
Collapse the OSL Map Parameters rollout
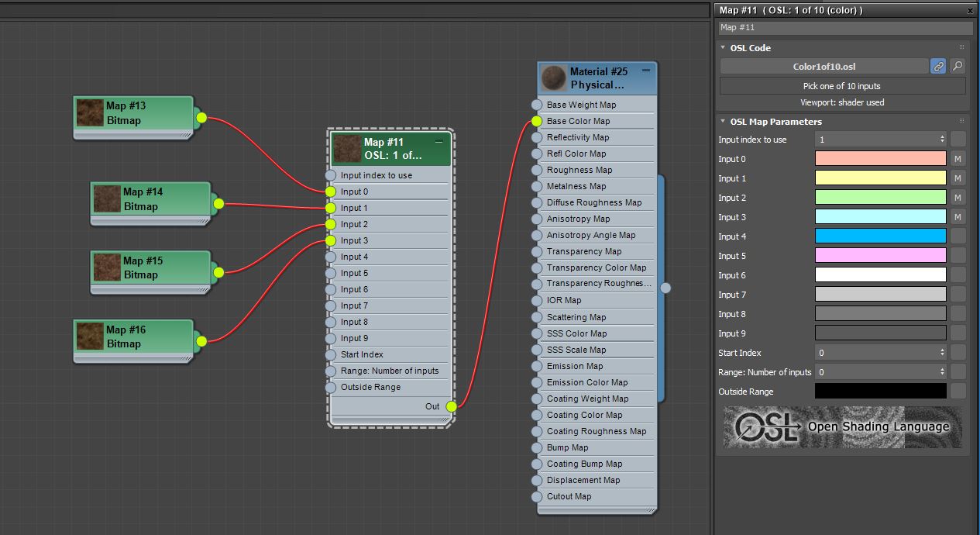(x=723, y=122)
